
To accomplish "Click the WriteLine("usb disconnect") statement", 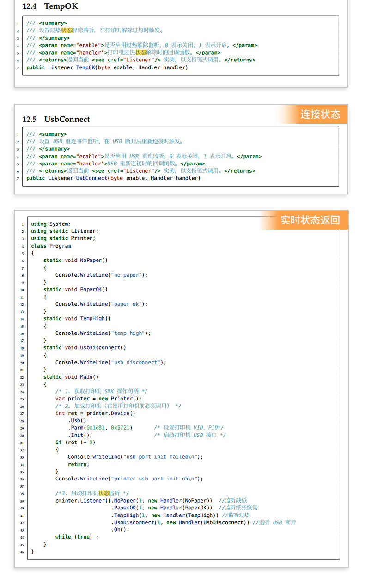I will coord(111,362).
